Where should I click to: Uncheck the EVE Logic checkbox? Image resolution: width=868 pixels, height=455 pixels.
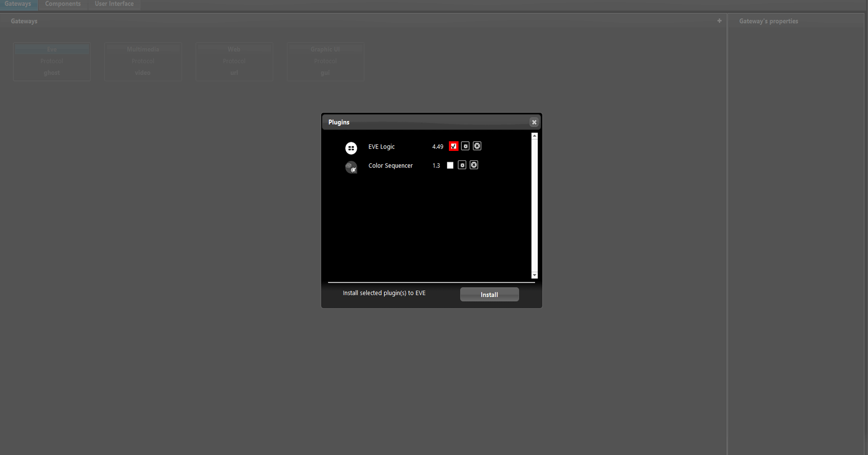pos(453,146)
